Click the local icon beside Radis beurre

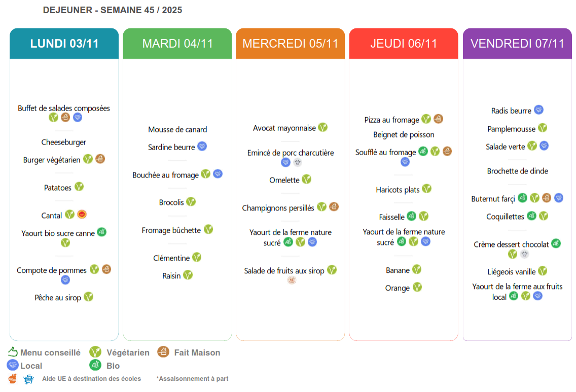(x=538, y=110)
